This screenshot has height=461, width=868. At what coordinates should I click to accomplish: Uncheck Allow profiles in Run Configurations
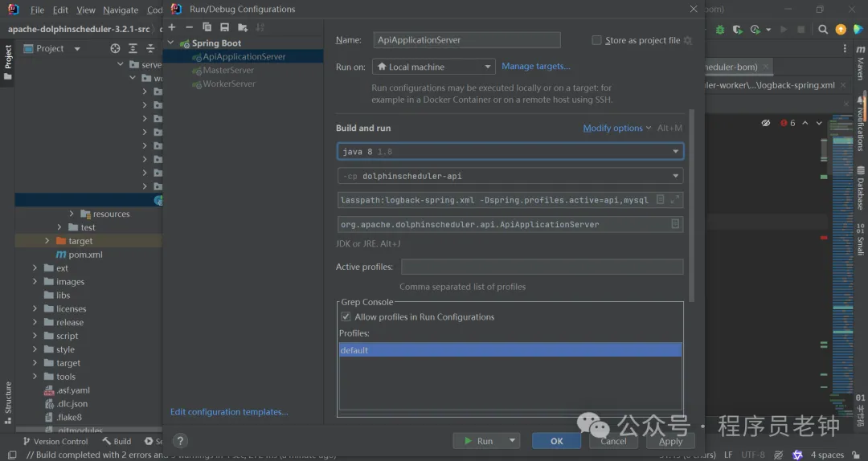346,316
